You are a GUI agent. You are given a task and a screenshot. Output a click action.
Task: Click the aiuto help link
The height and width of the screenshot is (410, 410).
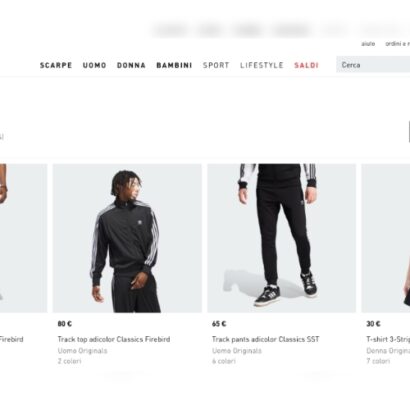[368, 44]
